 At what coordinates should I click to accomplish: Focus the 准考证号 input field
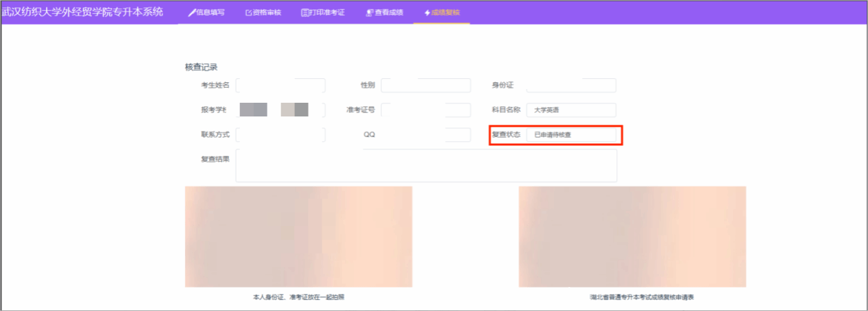425,110
